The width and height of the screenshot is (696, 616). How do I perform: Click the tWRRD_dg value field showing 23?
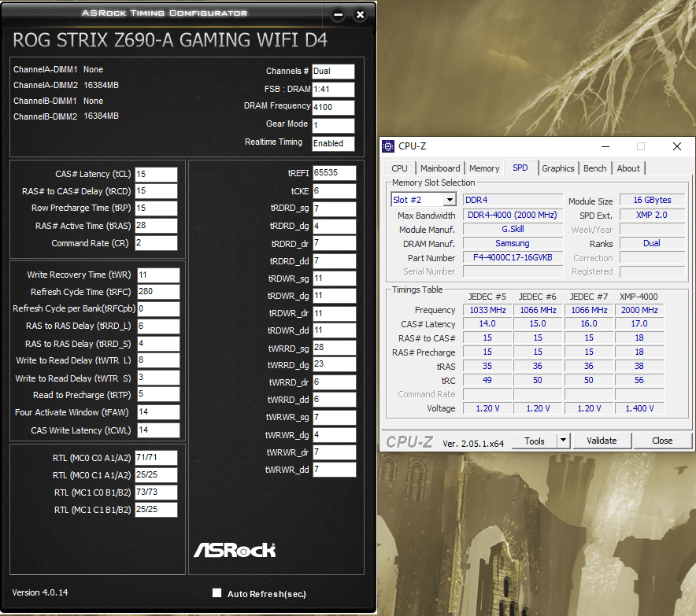[x=335, y=364]
